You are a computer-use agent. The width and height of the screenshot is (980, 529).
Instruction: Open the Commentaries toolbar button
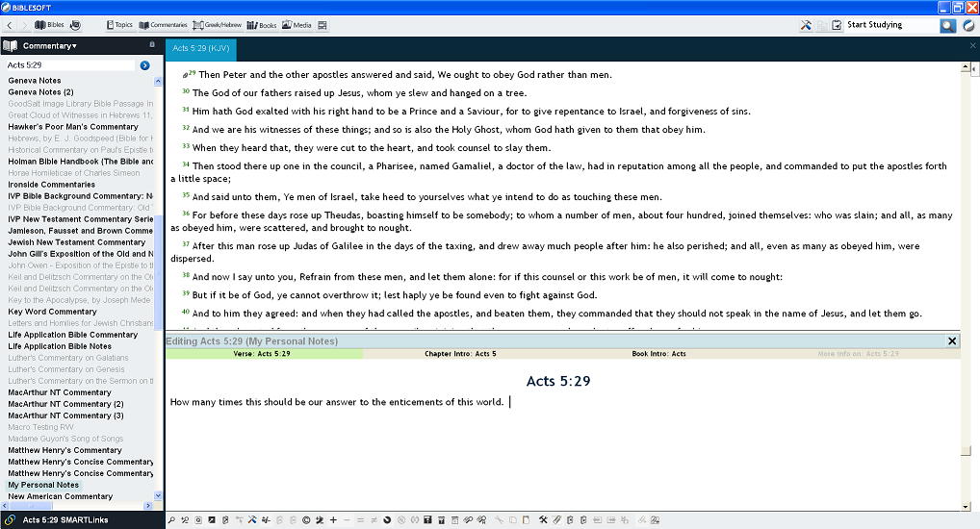163,25
